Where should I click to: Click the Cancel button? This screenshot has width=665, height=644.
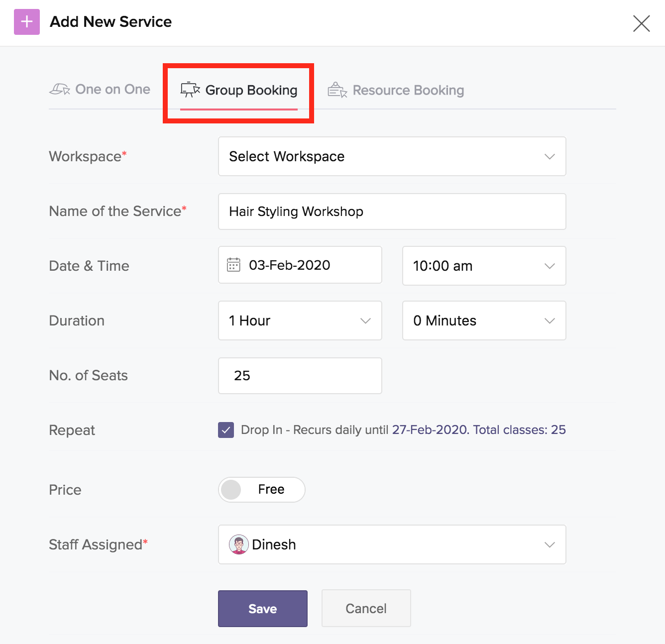pos(366,608)
